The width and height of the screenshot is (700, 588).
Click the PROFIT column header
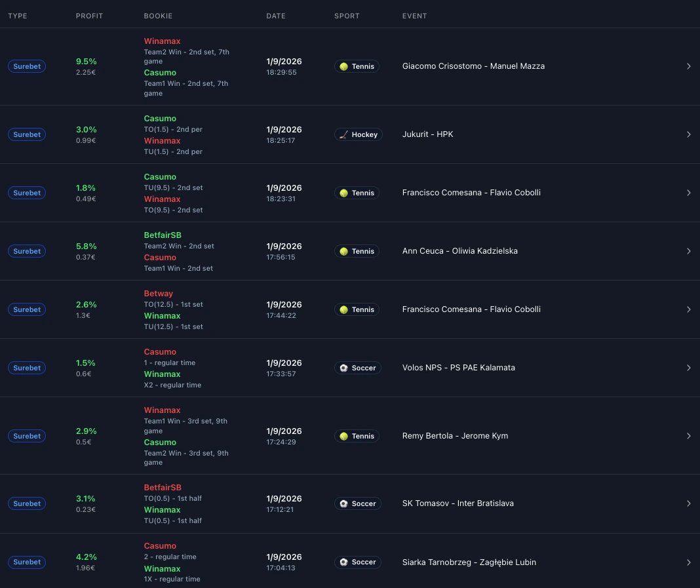[x=89, y=16]
